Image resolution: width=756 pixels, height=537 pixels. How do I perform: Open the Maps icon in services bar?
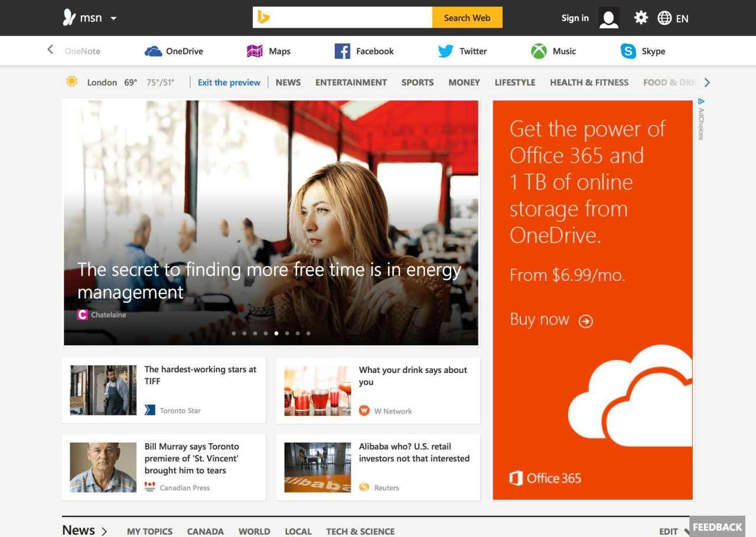tap(255, 51)
